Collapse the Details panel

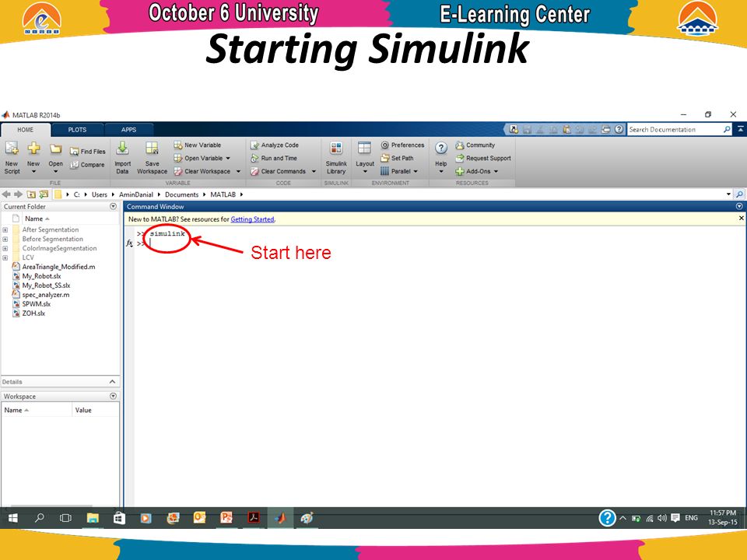(x=112, y=381)
